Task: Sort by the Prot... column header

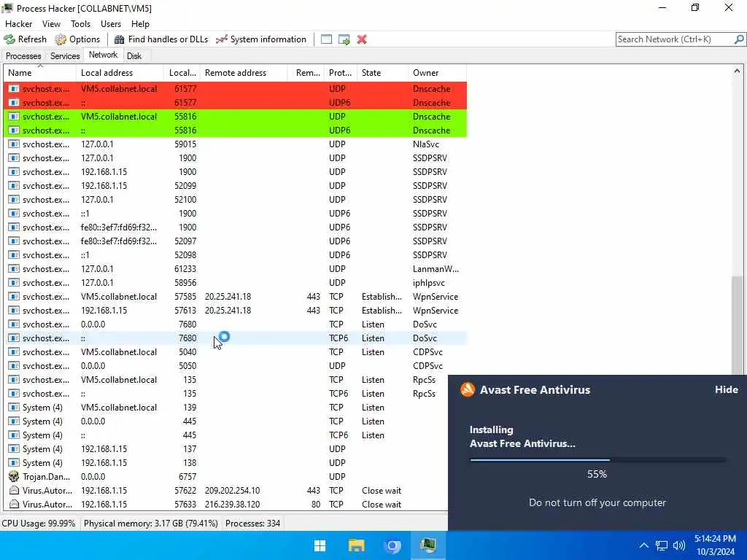Action: pyautogui.click(x=341, y=73)
